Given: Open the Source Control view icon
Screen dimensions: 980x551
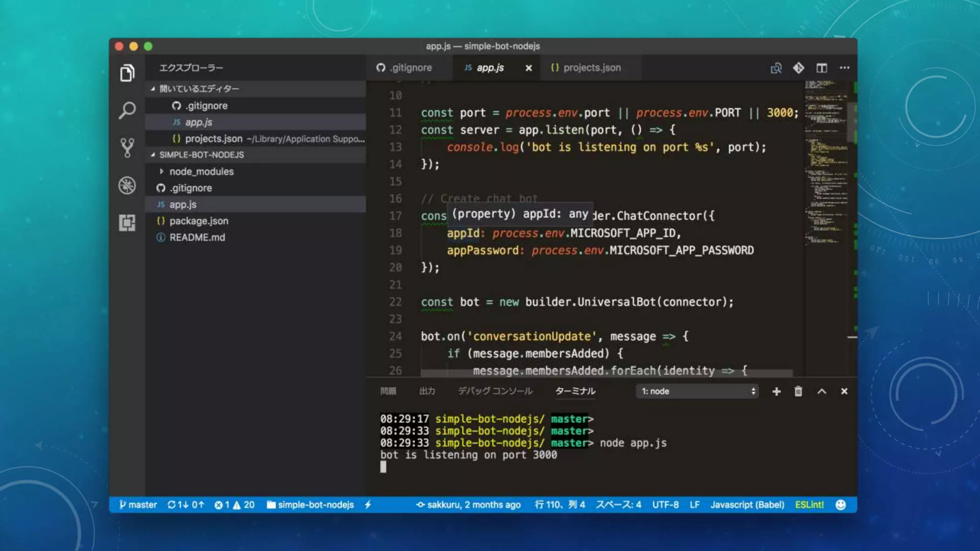Looking at the screenshot, I should (x=127, y=148).
